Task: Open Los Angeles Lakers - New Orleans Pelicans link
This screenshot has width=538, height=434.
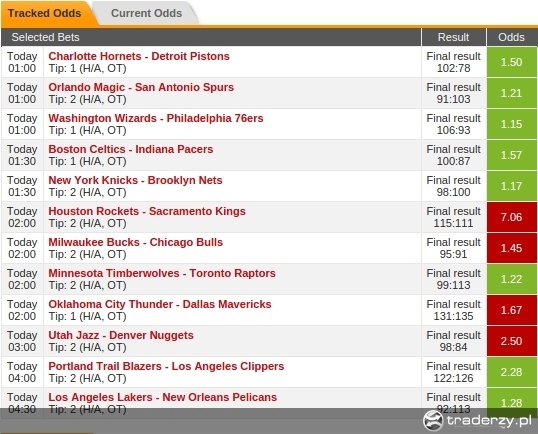Action: tap(163, 397)
